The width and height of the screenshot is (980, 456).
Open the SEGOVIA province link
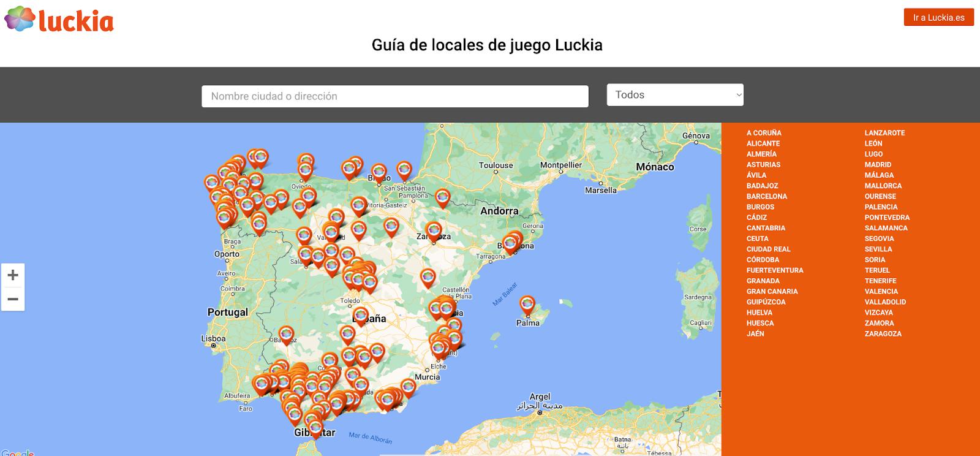click(879, 238)
